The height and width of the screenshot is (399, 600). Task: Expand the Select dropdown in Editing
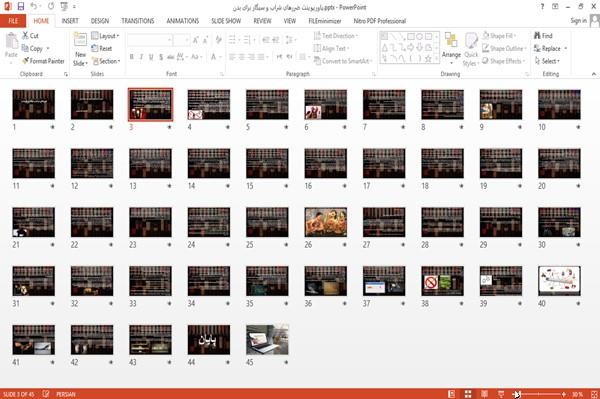click(x=548, y=61)
